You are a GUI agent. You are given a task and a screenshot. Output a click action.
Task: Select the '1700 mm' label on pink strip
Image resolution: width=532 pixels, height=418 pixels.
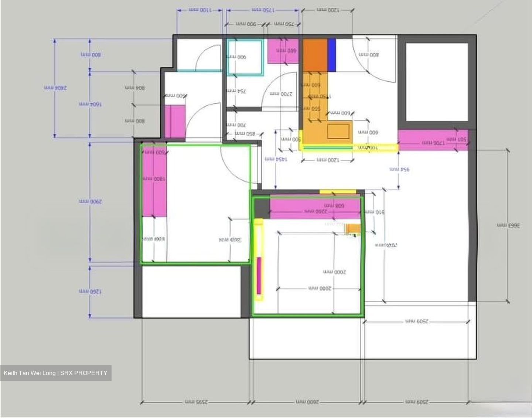coord(433,142)
